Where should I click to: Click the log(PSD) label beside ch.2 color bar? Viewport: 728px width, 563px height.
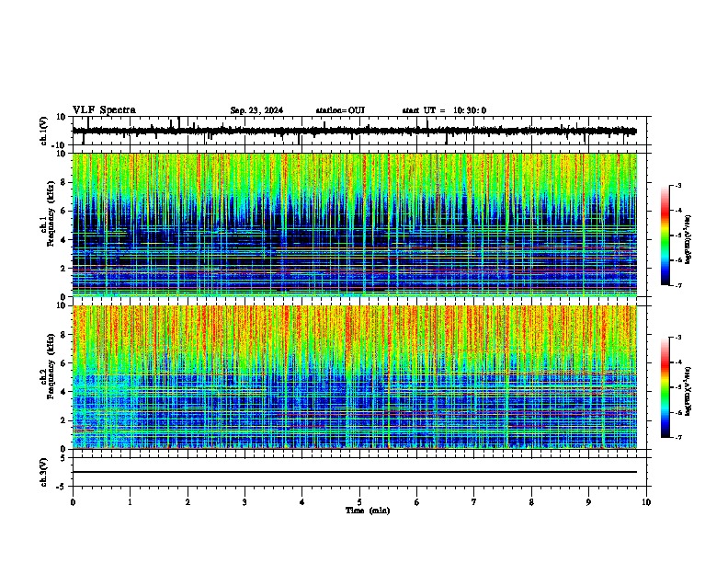688,392
